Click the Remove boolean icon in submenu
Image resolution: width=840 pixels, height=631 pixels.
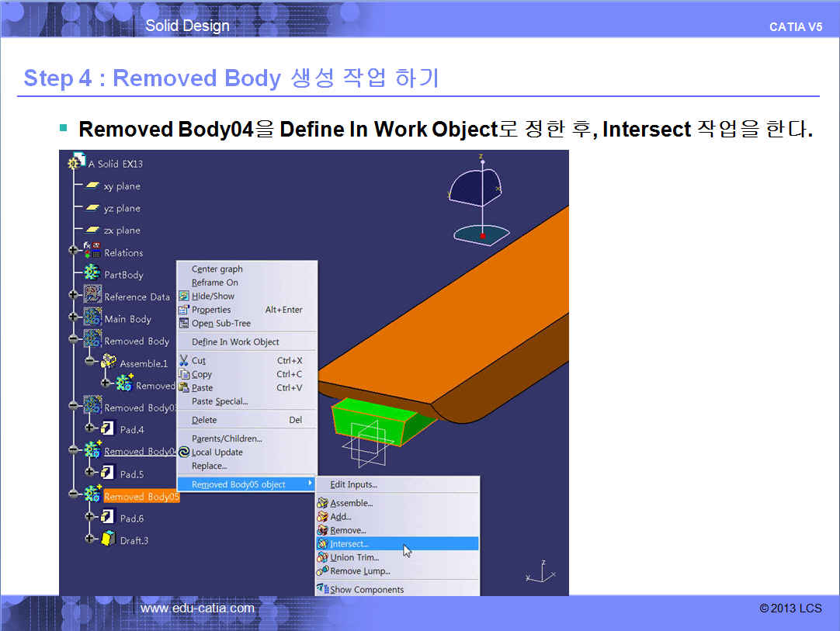point(322,530)
